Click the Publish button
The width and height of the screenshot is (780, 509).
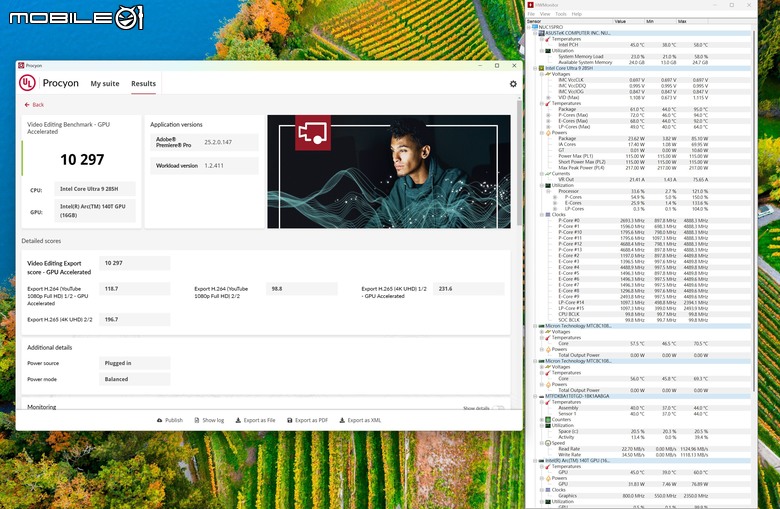tap(170, 420)
